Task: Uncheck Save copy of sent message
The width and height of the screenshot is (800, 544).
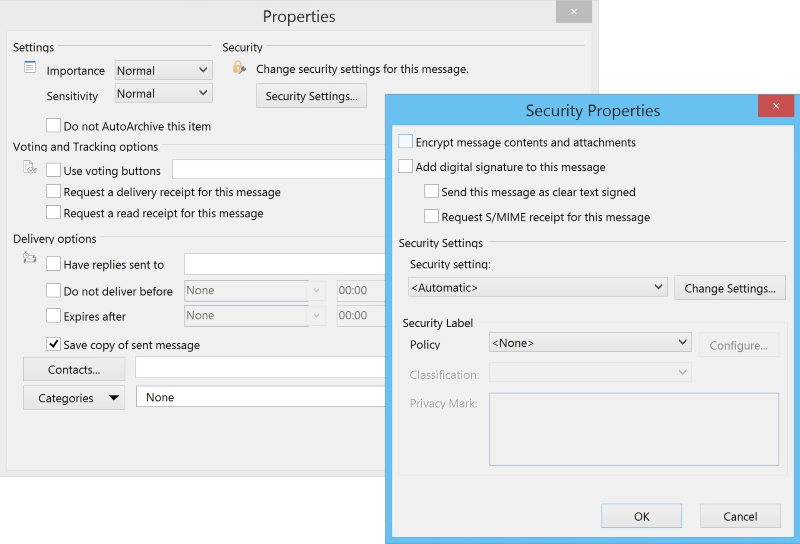Action: coord(54,345)
